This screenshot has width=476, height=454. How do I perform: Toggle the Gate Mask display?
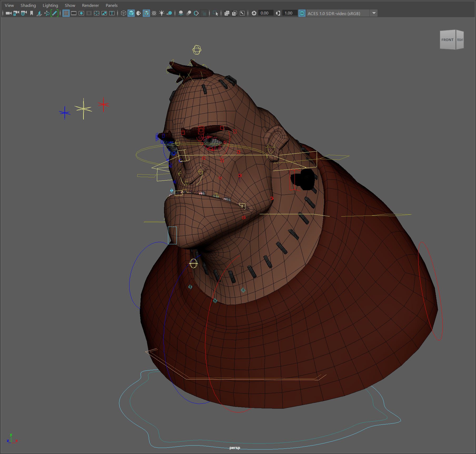(x=89, y=13)
